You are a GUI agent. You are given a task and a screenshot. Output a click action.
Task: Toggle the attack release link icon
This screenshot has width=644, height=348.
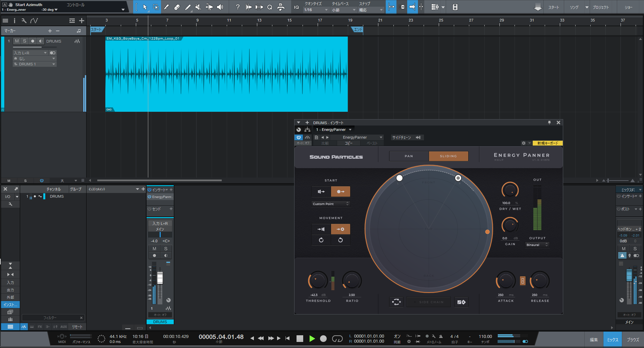click(523, 281)
